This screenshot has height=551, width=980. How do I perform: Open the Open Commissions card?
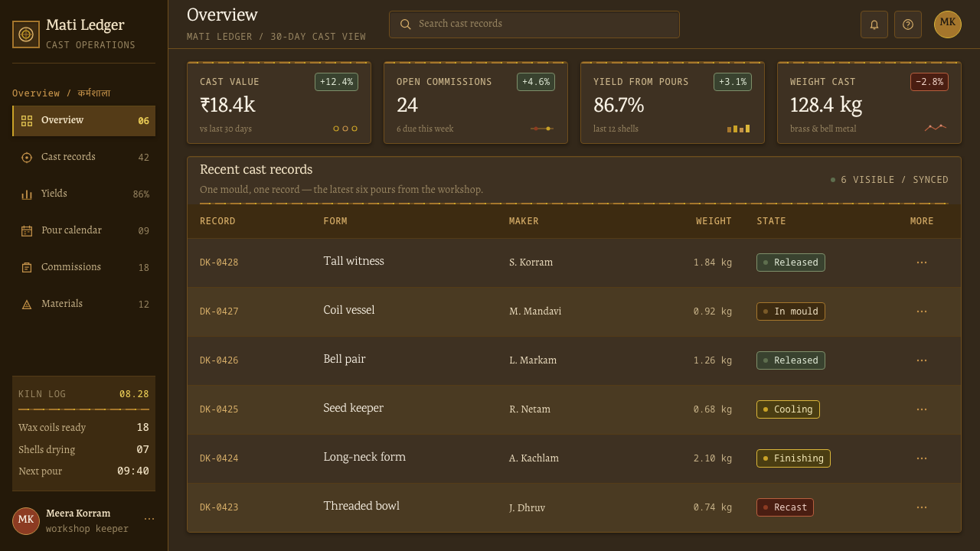475,103
